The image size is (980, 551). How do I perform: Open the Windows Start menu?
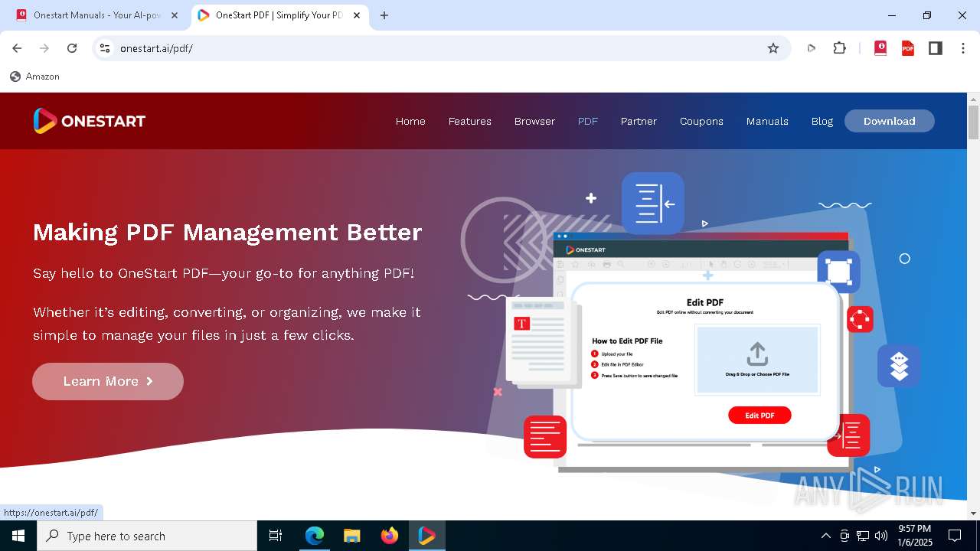tap(18, 536)
